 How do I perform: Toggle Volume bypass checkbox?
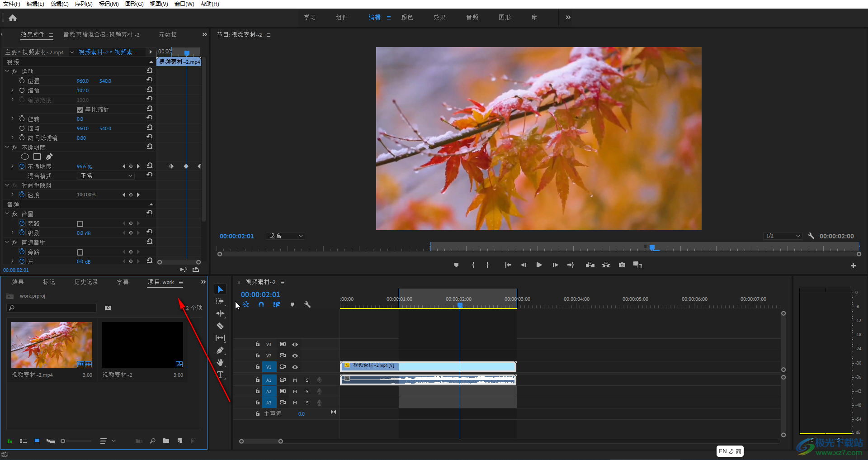tap(80, 224)
